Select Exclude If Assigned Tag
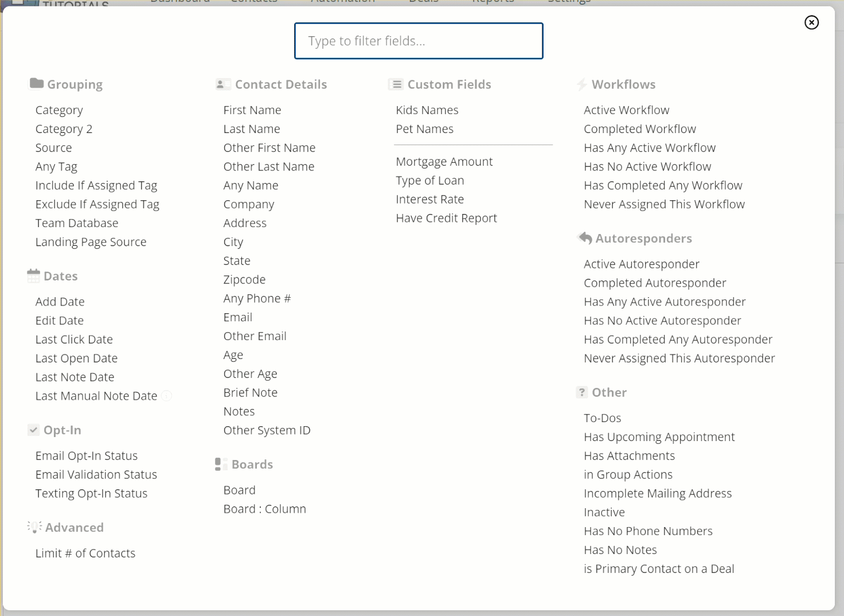Image resolution: width=844 pixels, height=616 pixels. click(x=97, y=205)
